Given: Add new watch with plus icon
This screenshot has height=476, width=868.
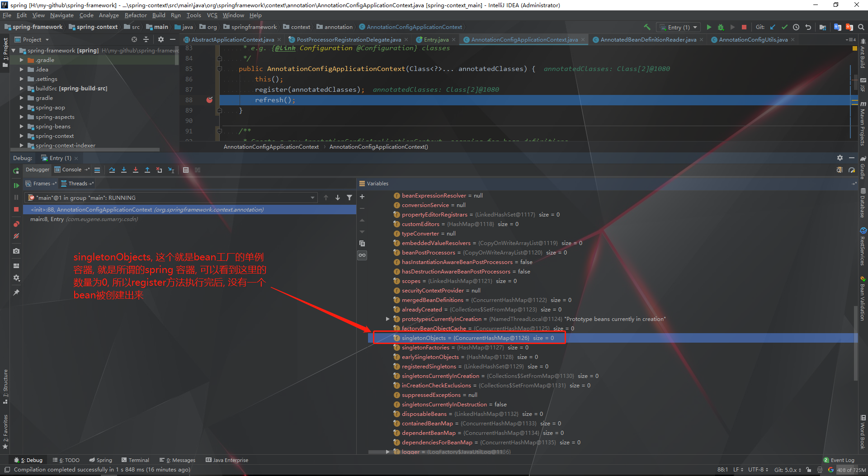Looking at the screenshot, I should point(362,197).
